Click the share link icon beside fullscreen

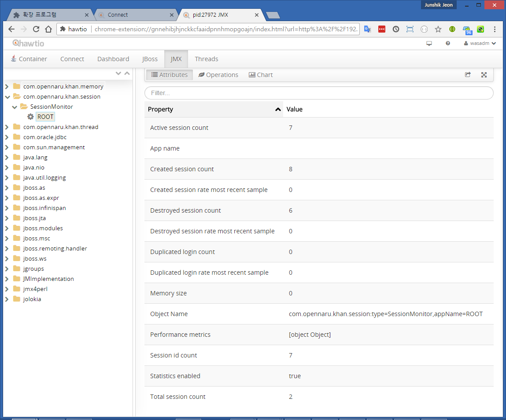468,75
